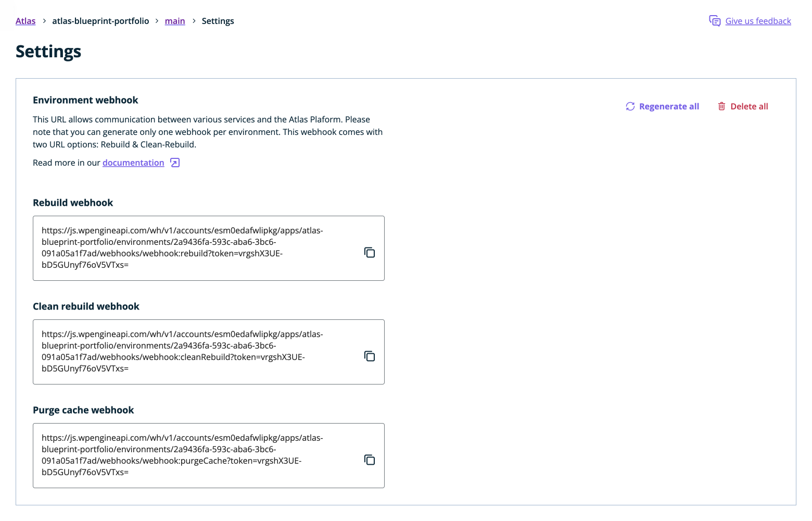The height and width of the screenshot is (521, 812).
Task: Click inside the Rebuild webhook URL field
Action: [x=209, y=248]
